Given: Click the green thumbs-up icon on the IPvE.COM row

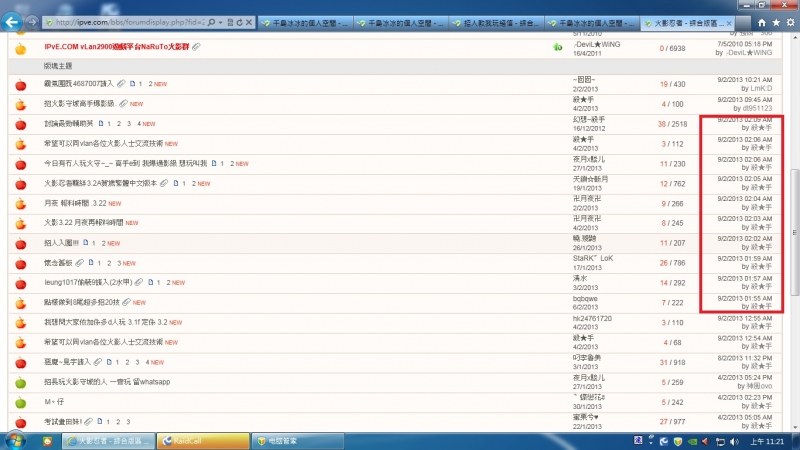Looking at the screenshot, I should coord(557,47).
